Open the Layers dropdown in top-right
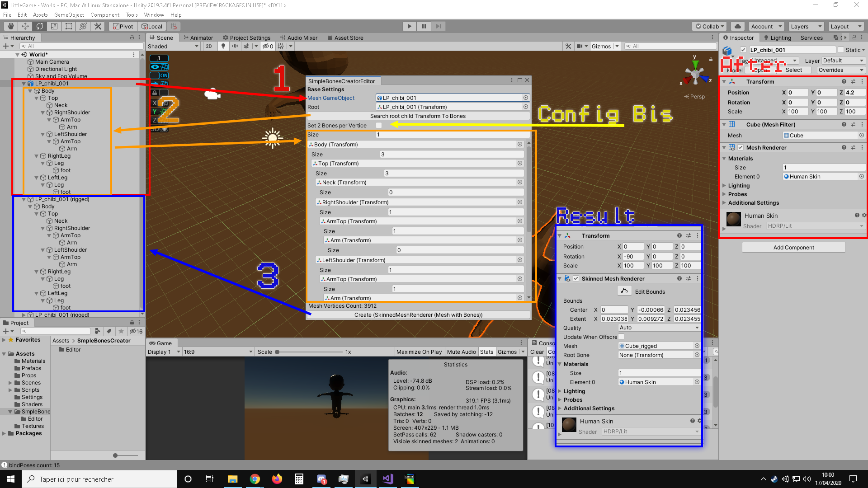This screenshot has width=868, height=488. pos(807,26)
